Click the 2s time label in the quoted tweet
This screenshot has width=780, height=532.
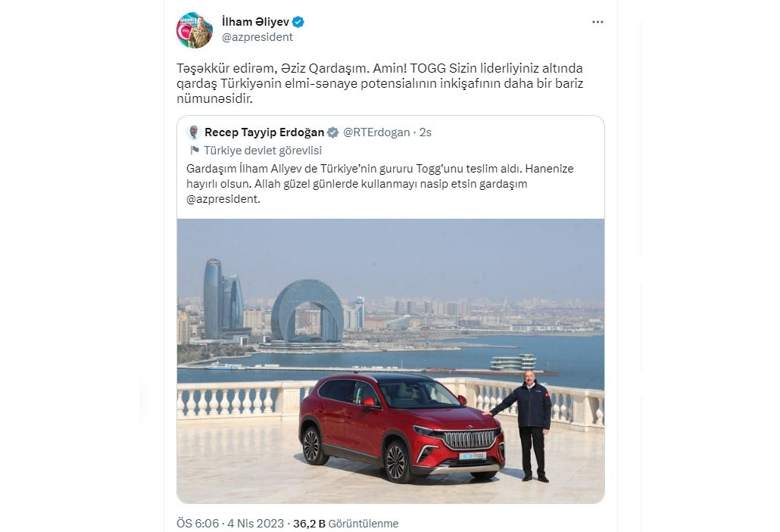(426, 132)
